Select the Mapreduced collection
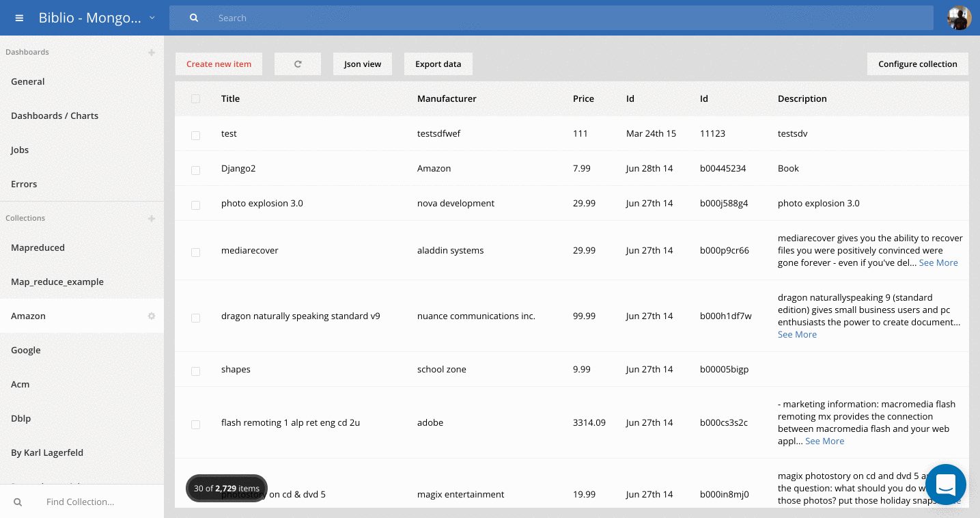Viewport: 980px width, 518px height. 82,247
